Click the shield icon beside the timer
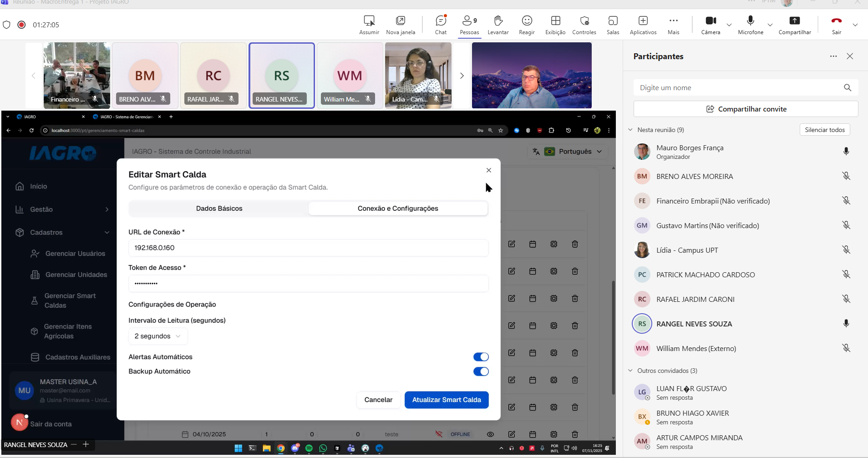Image resolution: width=868 pixels, height=458 pixels. tap(6, 25)
